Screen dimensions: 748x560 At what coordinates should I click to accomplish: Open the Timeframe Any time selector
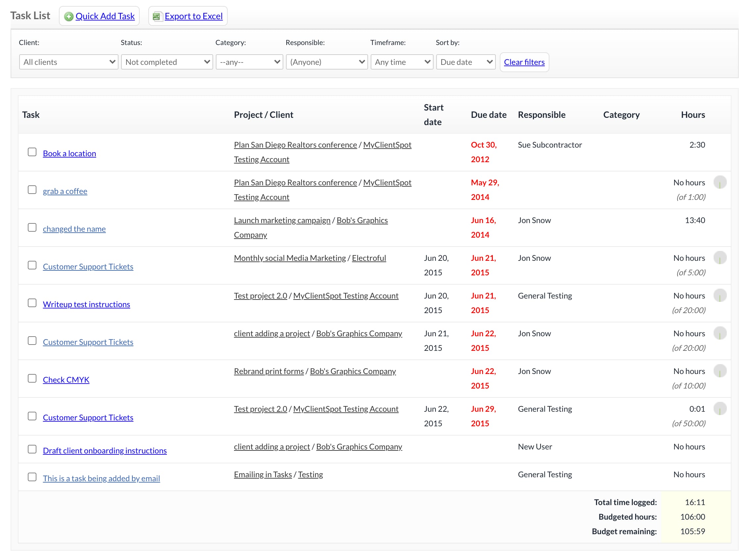402,62
